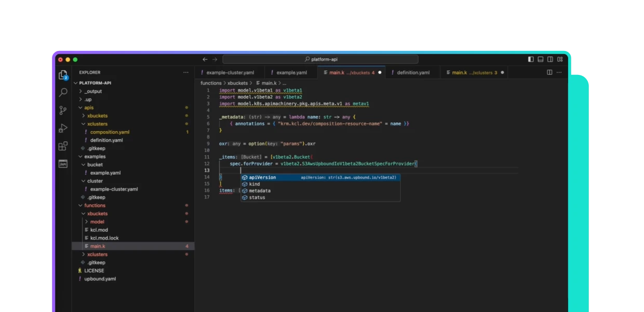
Task: Click the unsaved dot on main.k xclusters tab
Action: click(x=502, y=73)
